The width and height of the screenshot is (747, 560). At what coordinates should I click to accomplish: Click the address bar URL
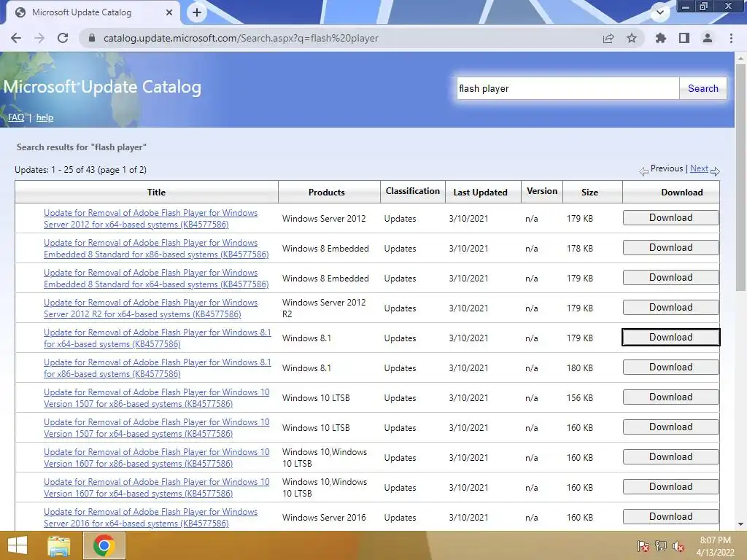241,38
